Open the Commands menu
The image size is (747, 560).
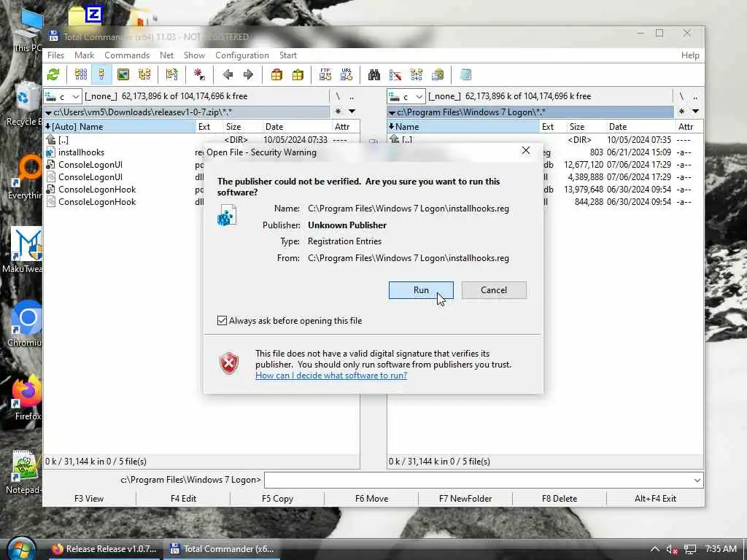click(x=127, y=55)
